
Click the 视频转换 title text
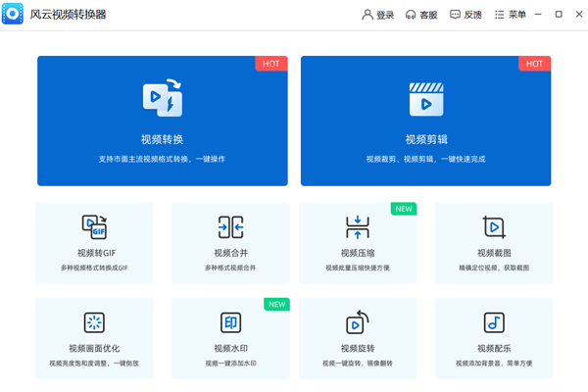tap(163, 139)
